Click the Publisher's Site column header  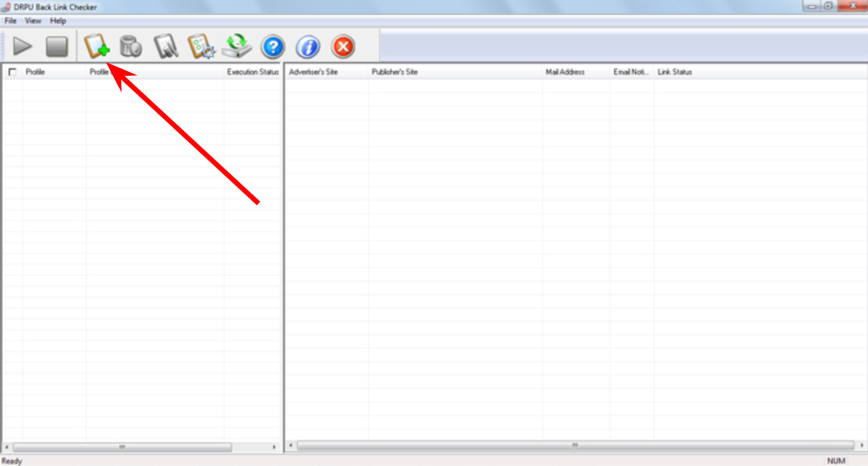[x=455, y=72]
